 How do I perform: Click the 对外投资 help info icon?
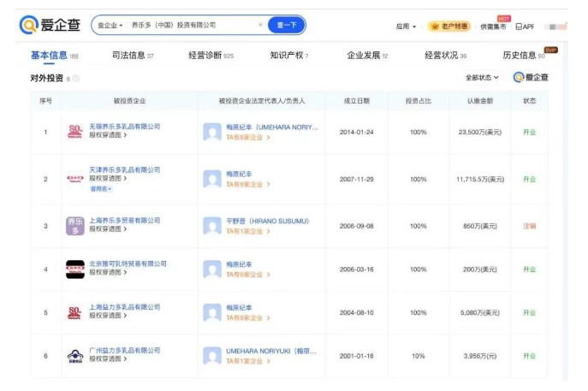(x=75, y=79)
